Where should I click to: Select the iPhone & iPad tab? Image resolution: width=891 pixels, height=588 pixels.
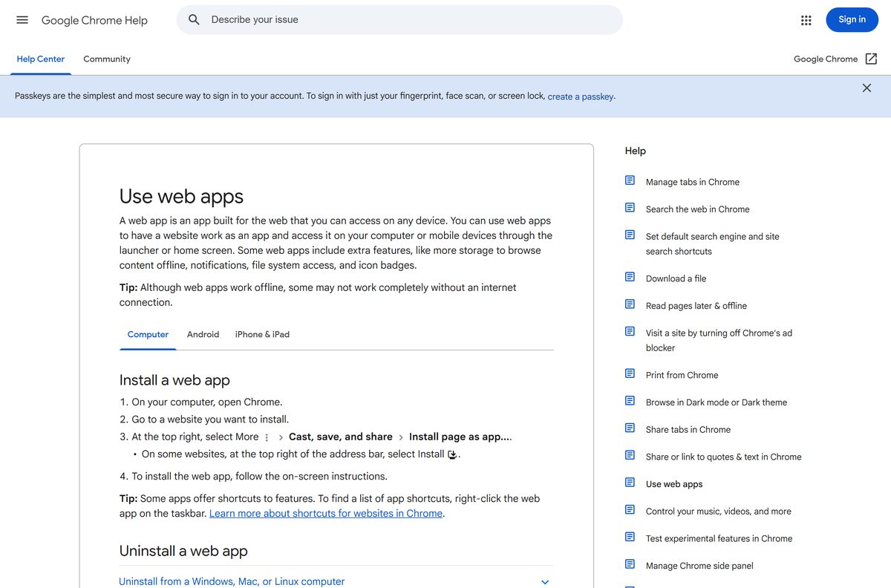pyautogui.click(x=262, y=334)
